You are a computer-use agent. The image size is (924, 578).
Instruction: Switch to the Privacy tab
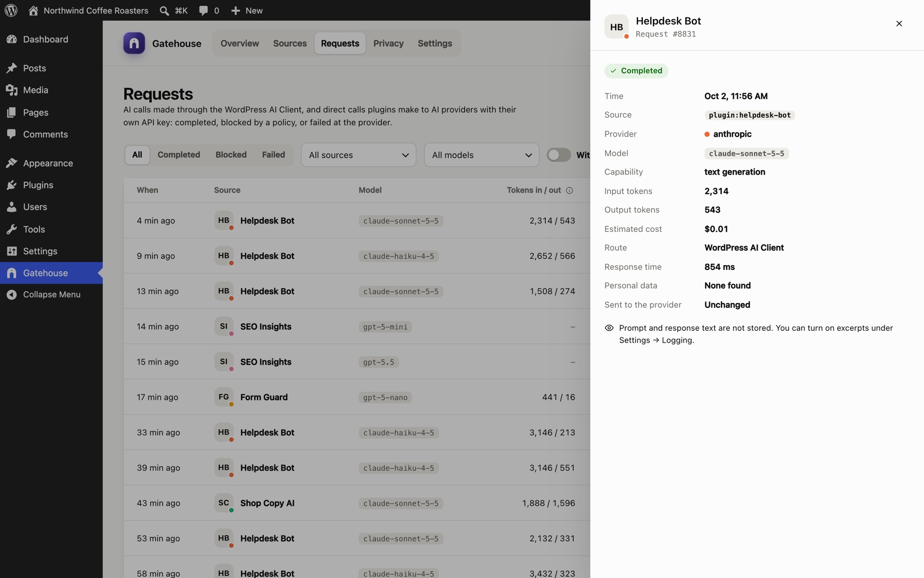click(x=389, y=43)
